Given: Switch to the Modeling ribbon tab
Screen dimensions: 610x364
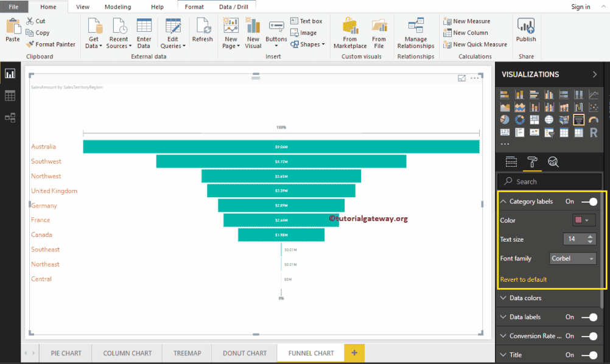Looking at the screenshot, I should click(x=117, y=7).
